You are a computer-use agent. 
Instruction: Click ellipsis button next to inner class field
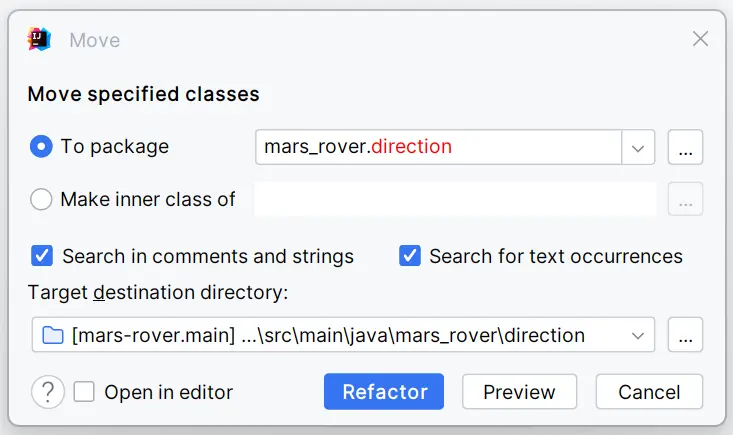[x=685, y=199]
